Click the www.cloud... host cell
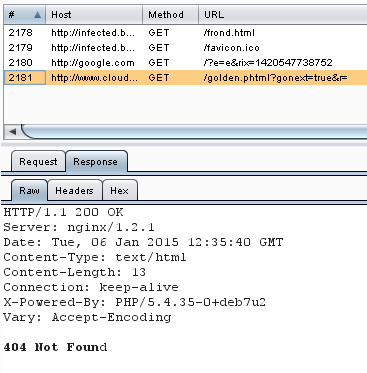The image size is (367, 373). (94, 78)
